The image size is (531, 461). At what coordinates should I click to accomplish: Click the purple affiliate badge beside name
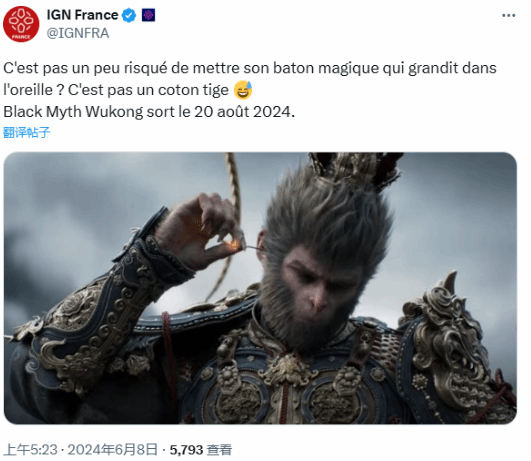click(x=149, y=15)
